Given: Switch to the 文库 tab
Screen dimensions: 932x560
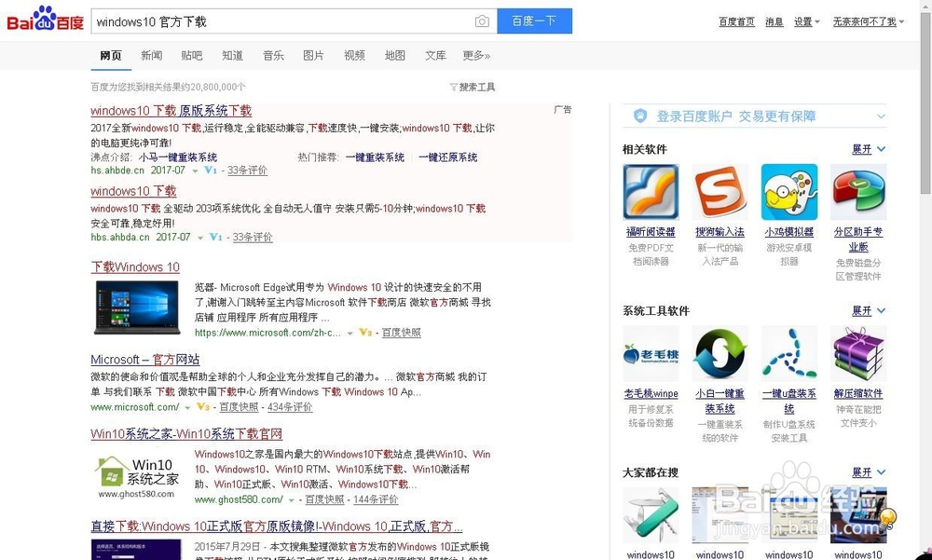Looking at the screenshot, I should point(435,55).
